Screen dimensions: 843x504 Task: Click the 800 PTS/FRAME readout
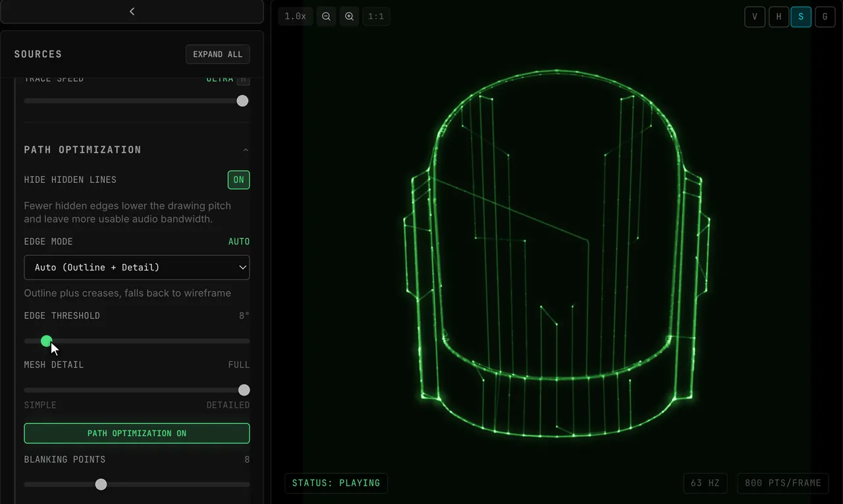[x=783, y=483]
